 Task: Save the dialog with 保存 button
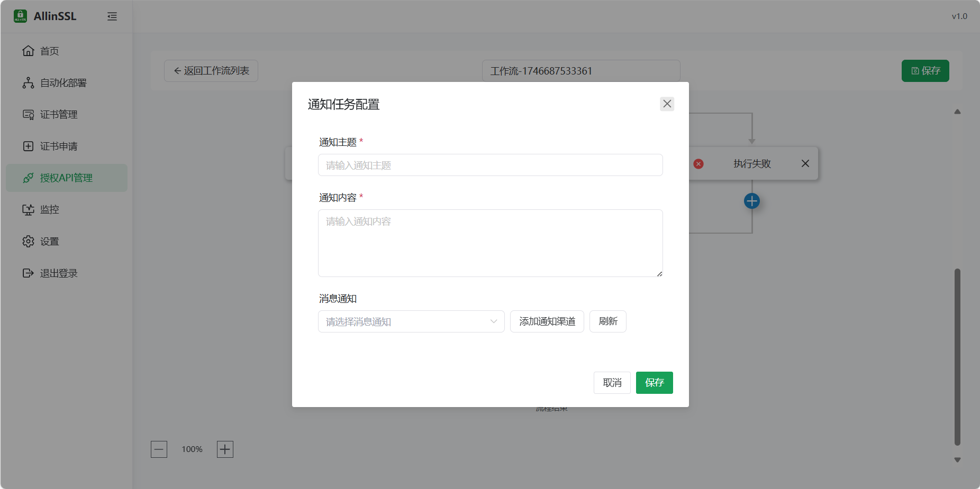point(654,383)
